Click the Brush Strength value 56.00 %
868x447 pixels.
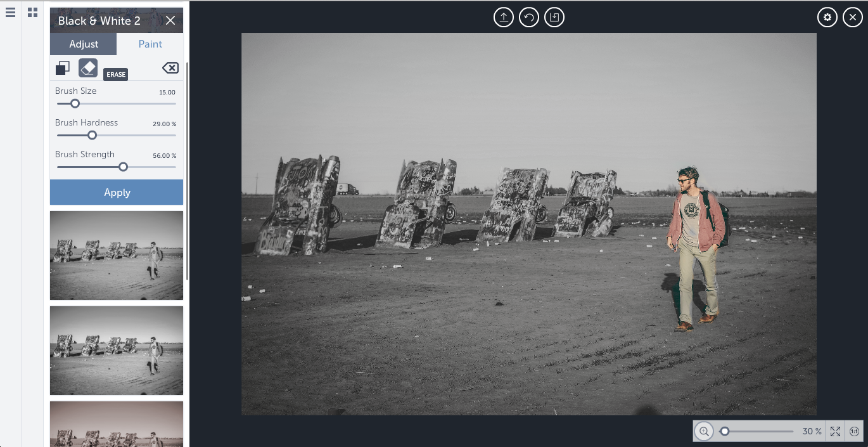coord(165,156)
